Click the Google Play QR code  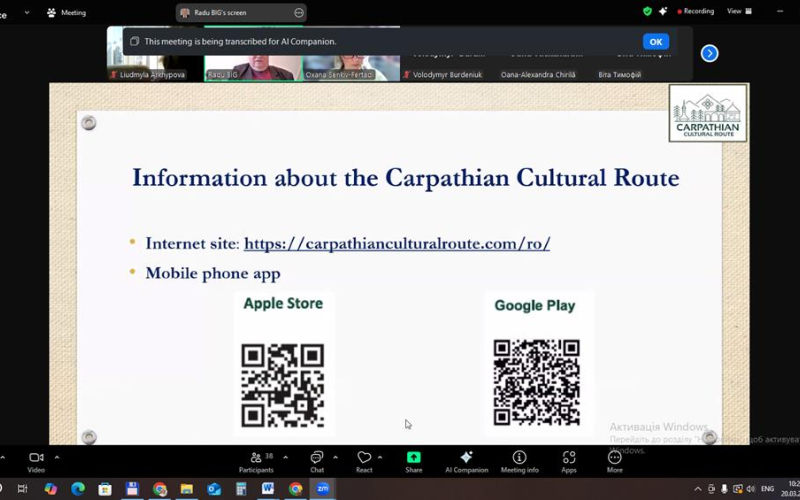(536, 382)
